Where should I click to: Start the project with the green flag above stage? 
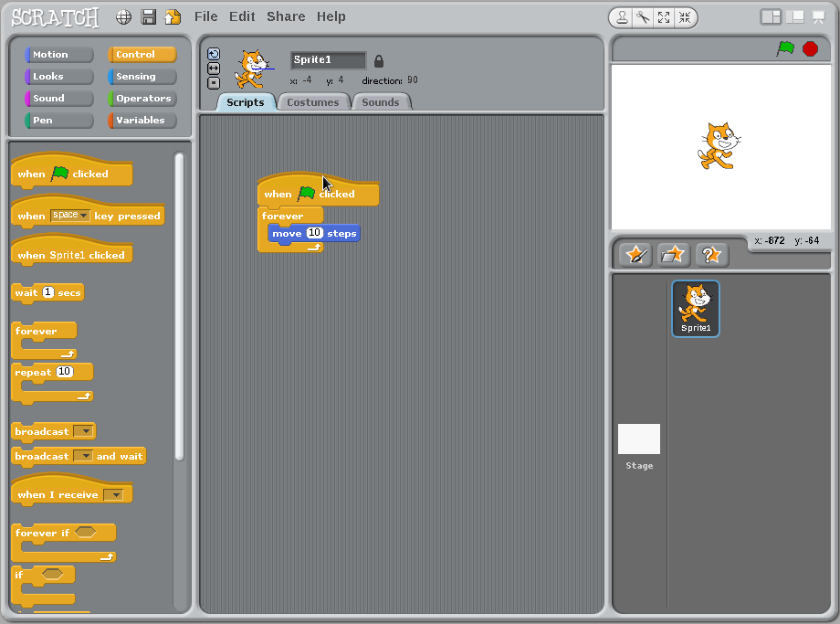pyautogui.click(x=785, y=48)
